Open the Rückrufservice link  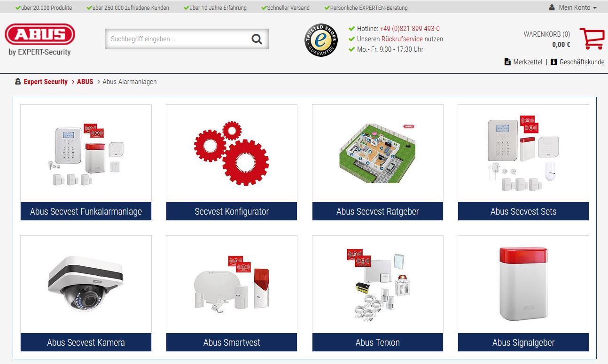pos(402,39)
